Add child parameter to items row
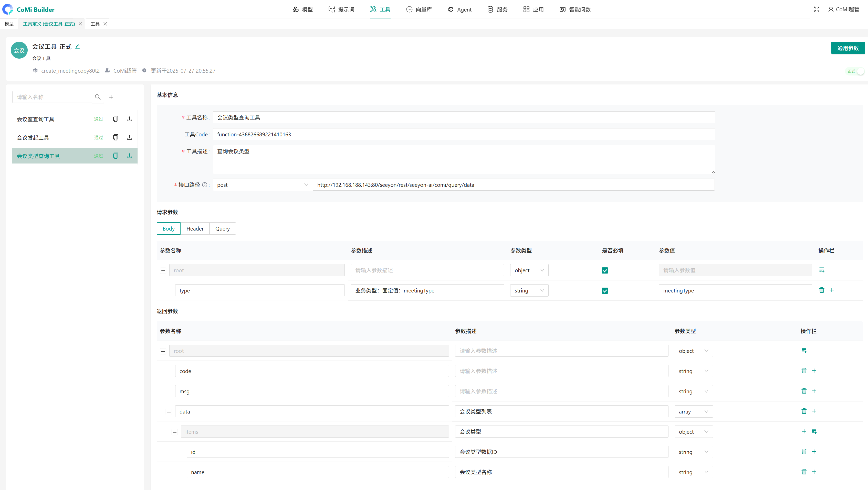The image size is (868, 490). [814, 431]
